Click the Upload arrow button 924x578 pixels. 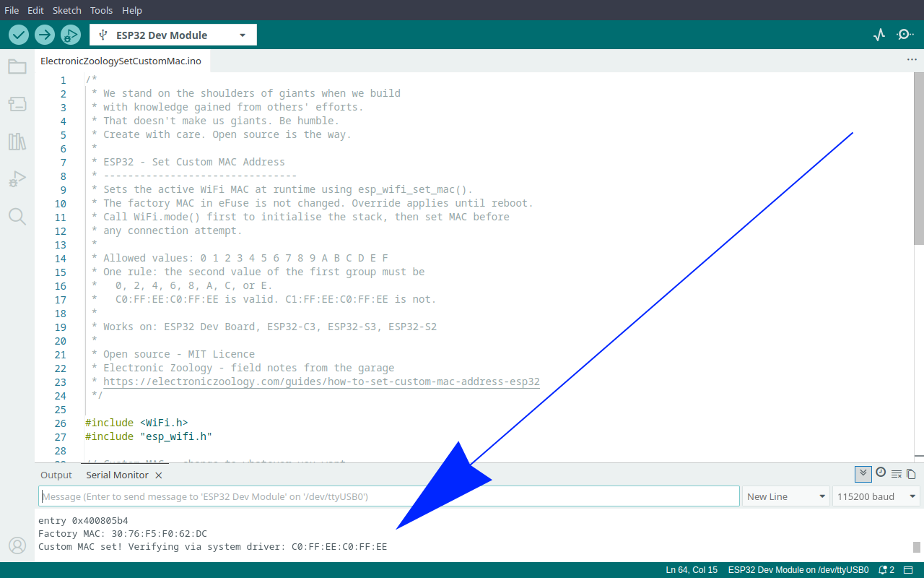45,35
